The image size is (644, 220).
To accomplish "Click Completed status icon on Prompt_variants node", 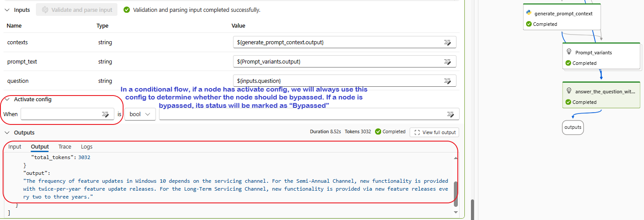I will [x=568, y=63].
